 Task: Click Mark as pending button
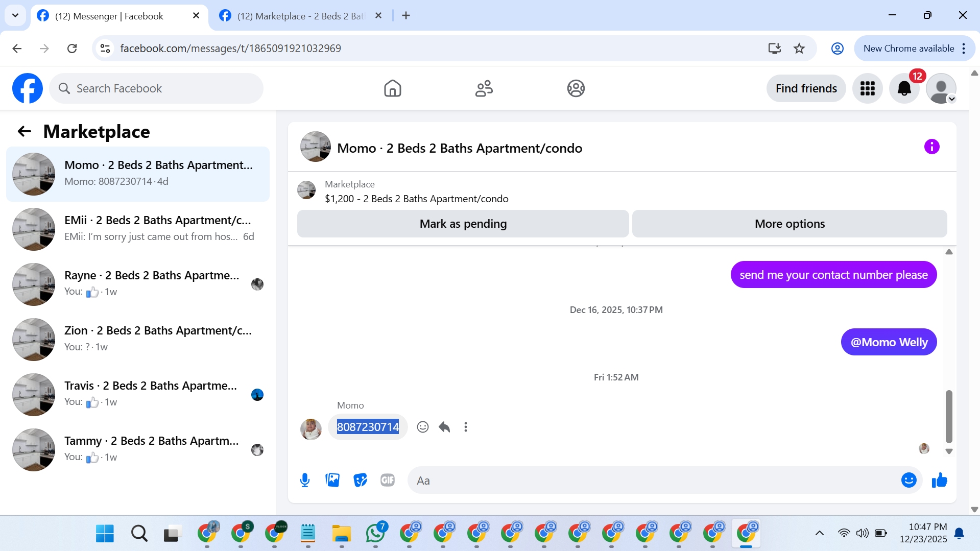click(463, 224)
